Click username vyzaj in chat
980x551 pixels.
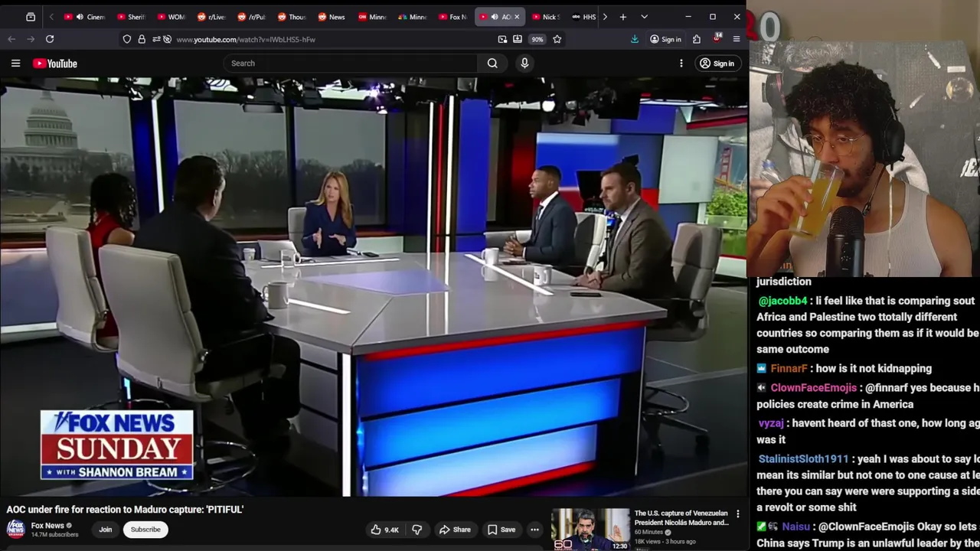coord(771,423)
